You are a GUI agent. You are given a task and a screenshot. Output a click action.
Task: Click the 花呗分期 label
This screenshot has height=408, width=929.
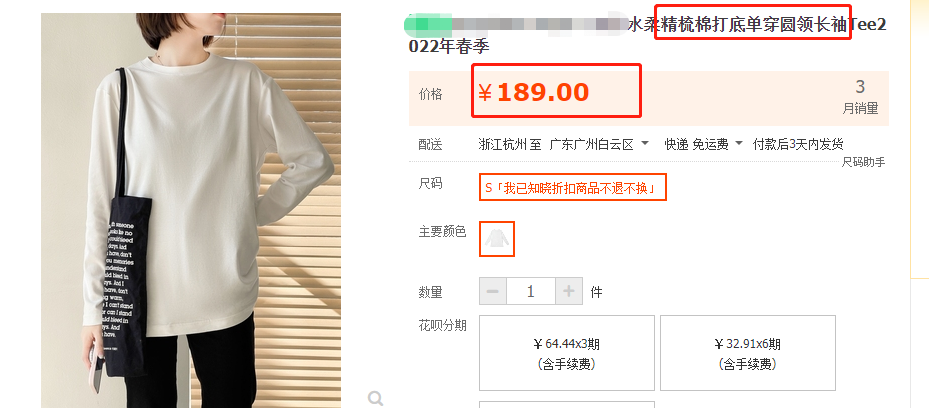pos(443,325)
